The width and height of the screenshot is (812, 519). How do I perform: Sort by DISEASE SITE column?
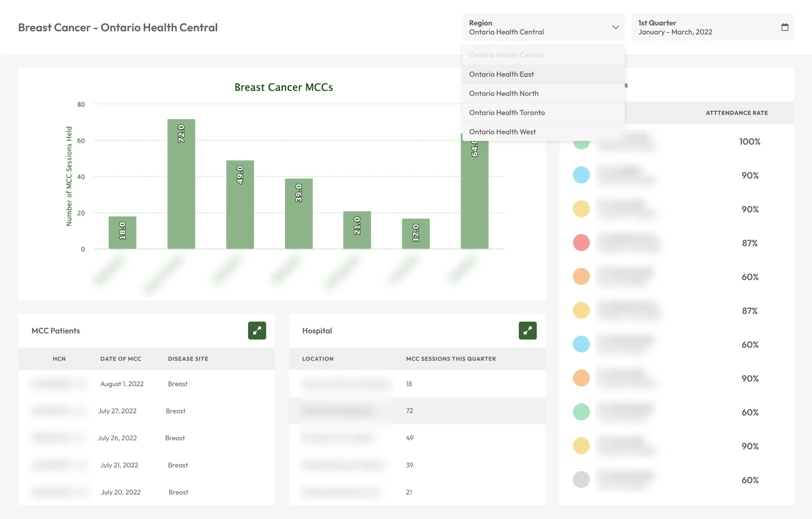(188, 359)
